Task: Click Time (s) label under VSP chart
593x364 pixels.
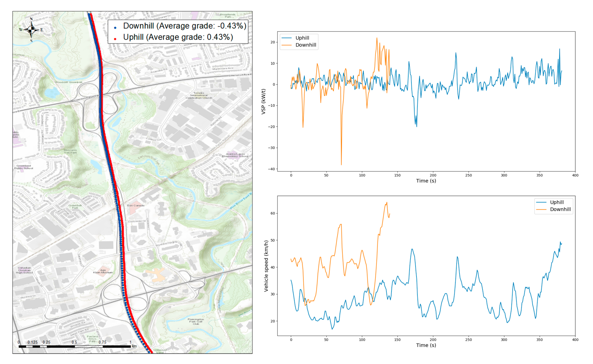Action: 426,181
